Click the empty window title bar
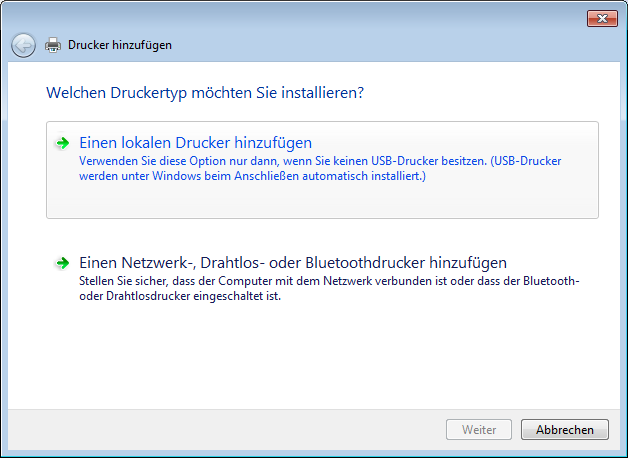This screenshot has height=458, width=628. pos(300,17)
